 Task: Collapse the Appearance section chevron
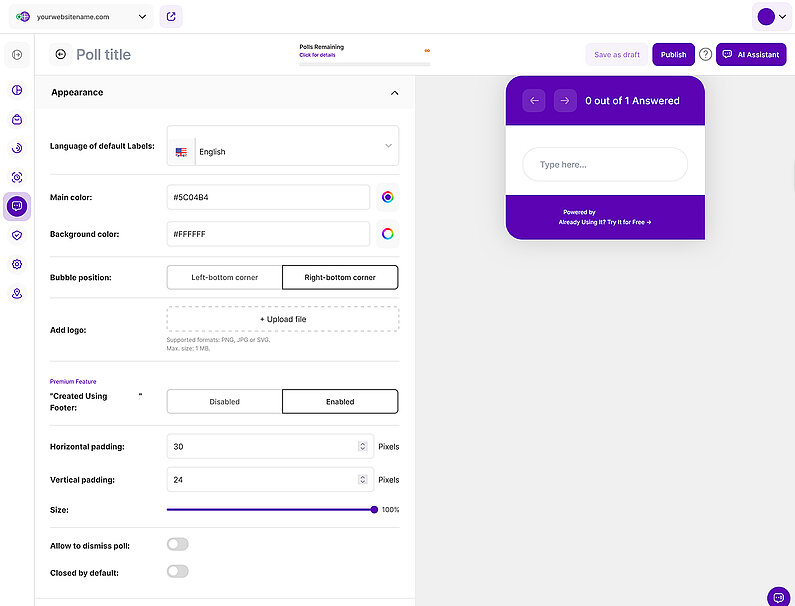tap(394, 93)
